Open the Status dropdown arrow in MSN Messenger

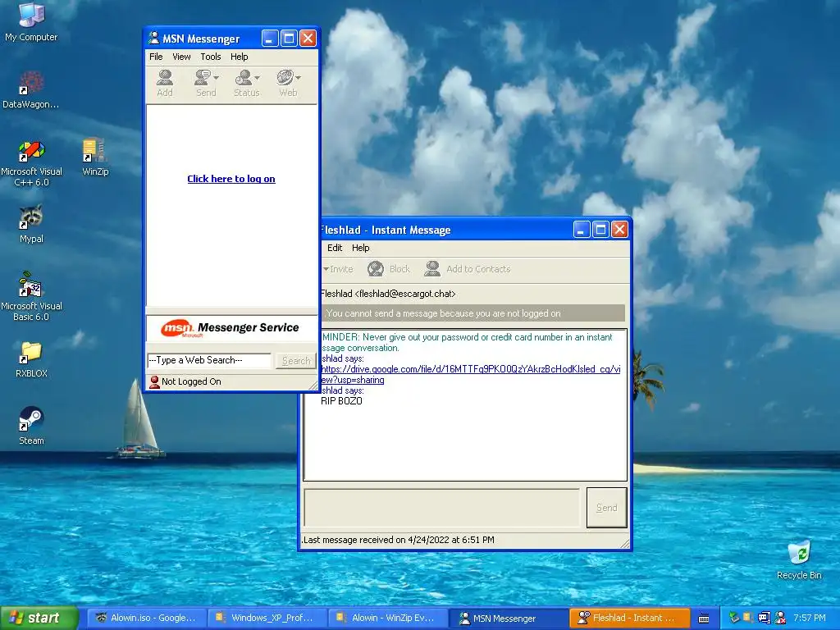pyautogui.click(x=257, y=78)
